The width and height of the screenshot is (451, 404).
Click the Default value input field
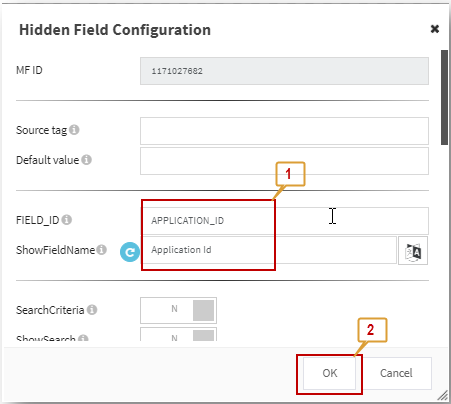click(x=284, y=161)
